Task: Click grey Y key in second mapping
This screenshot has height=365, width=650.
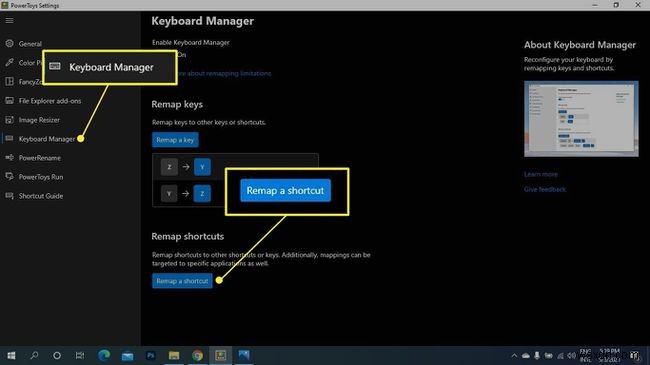Action: 169,193
